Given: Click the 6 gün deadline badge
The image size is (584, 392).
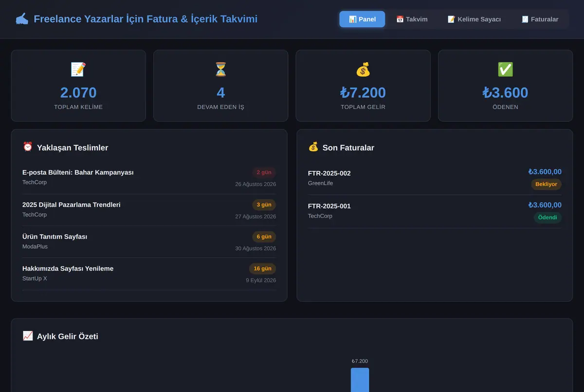Looking at the screenshot, I should coord(264,237).
